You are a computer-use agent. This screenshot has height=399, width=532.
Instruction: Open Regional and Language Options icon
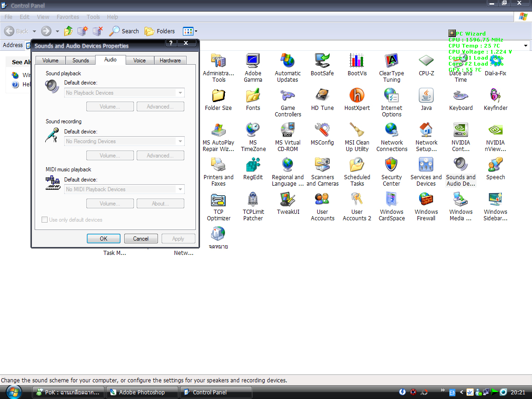click(x=288, y=171)
